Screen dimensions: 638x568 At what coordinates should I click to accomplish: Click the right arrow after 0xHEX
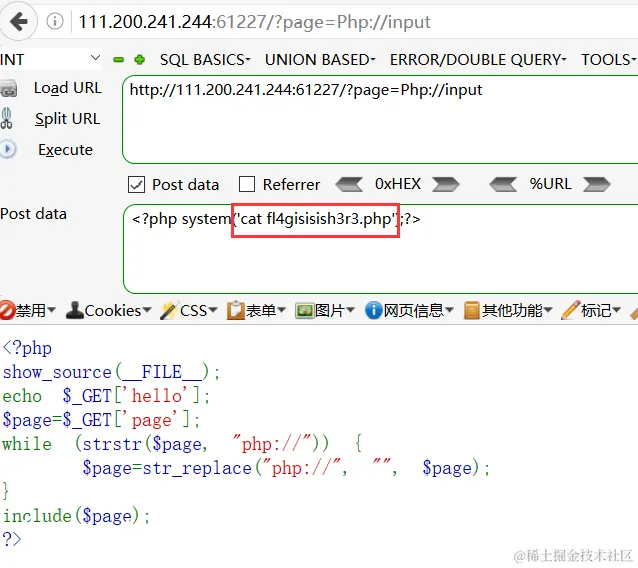click(x=446, y=184)
